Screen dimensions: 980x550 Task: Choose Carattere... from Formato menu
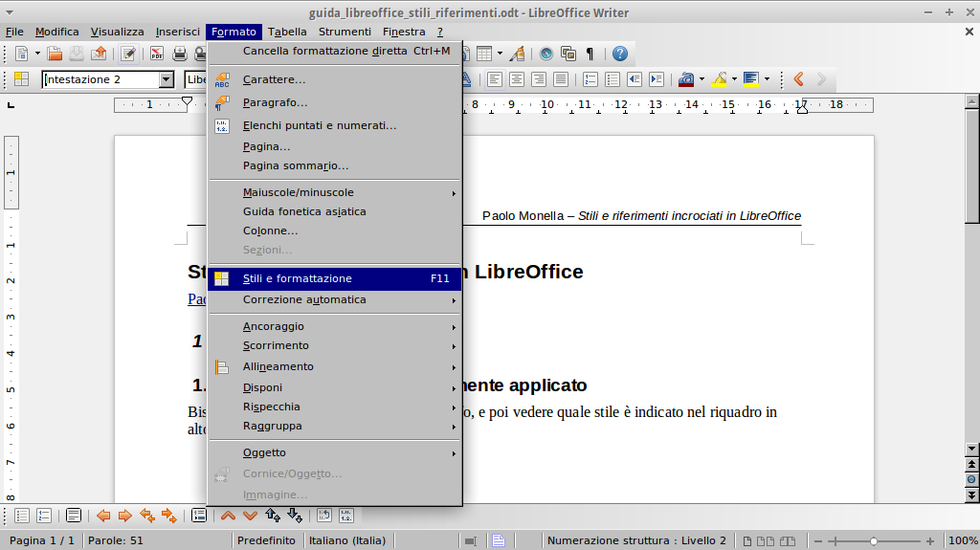coord(334,80)
